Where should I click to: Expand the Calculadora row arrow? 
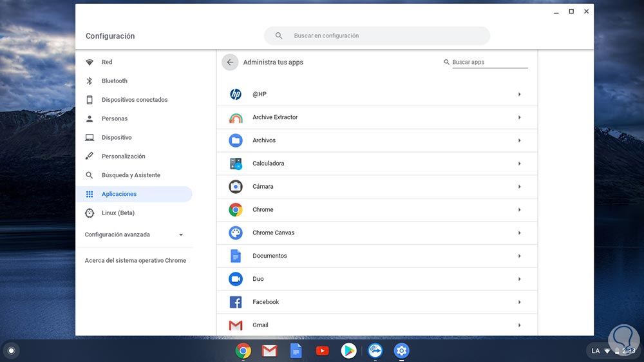[x=520, y=164]
